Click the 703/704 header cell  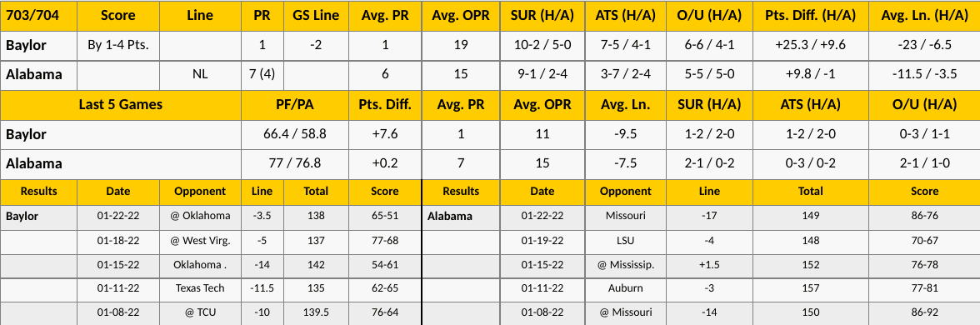(38, 16)
